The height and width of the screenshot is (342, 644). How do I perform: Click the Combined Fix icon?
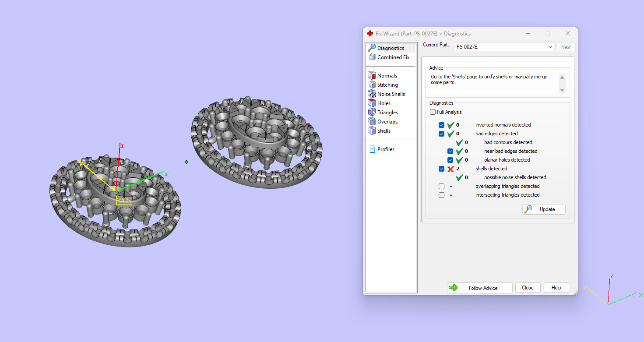point(372,57)
